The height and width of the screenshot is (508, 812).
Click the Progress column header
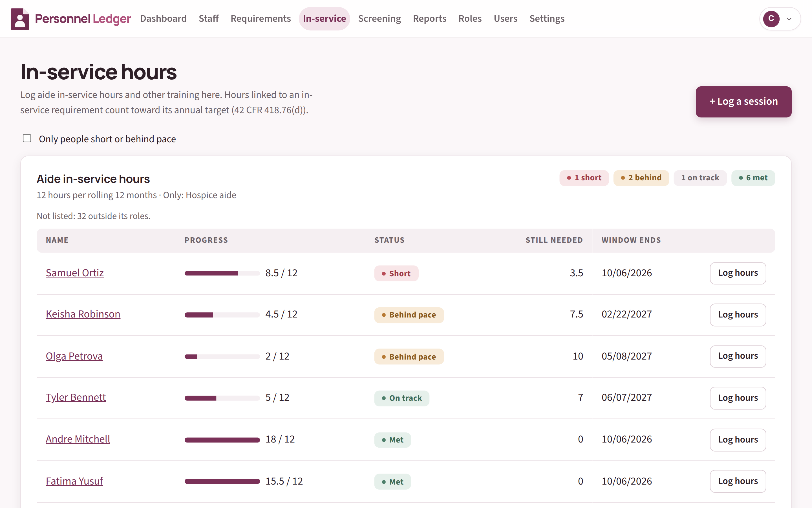pos(206,240)
